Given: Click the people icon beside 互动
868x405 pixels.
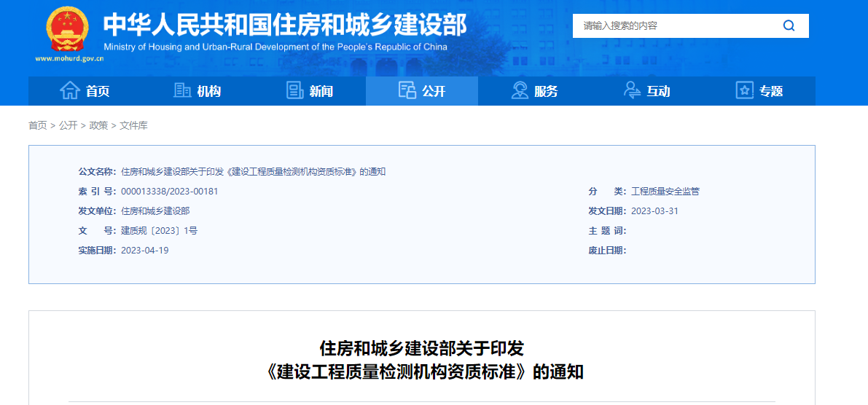Looking at the screenshot, I should [632, 90].
